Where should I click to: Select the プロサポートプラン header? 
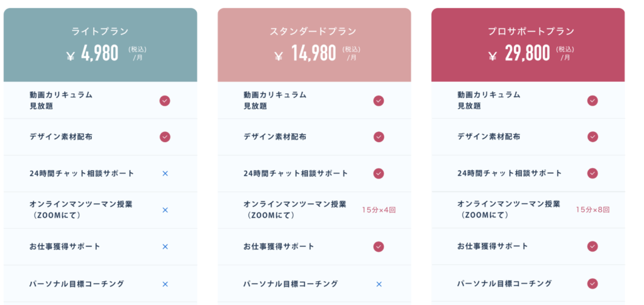(x=528, y=31)
